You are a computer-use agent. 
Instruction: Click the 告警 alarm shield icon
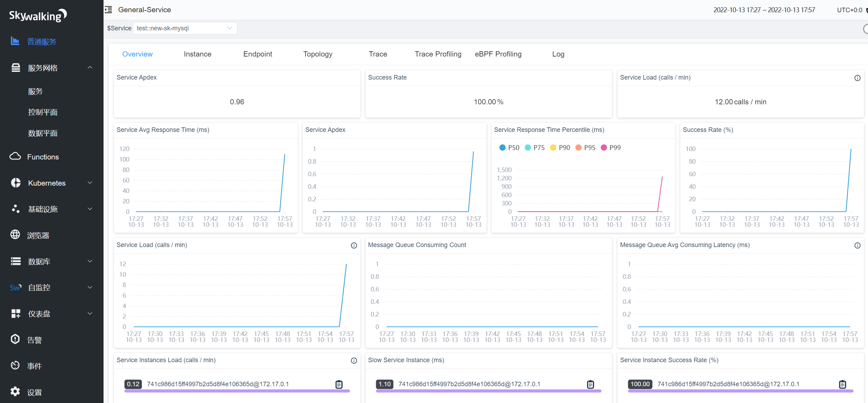pos(15,339)
